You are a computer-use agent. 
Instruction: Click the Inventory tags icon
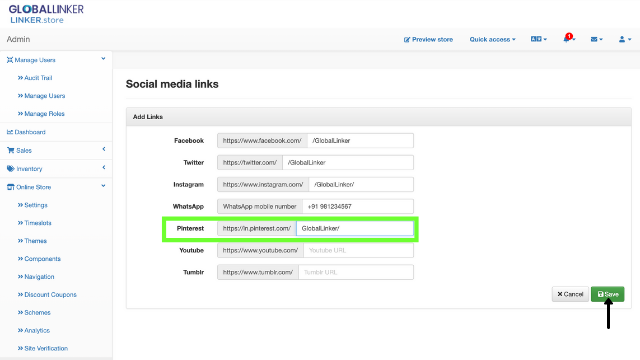pos(11,169)
